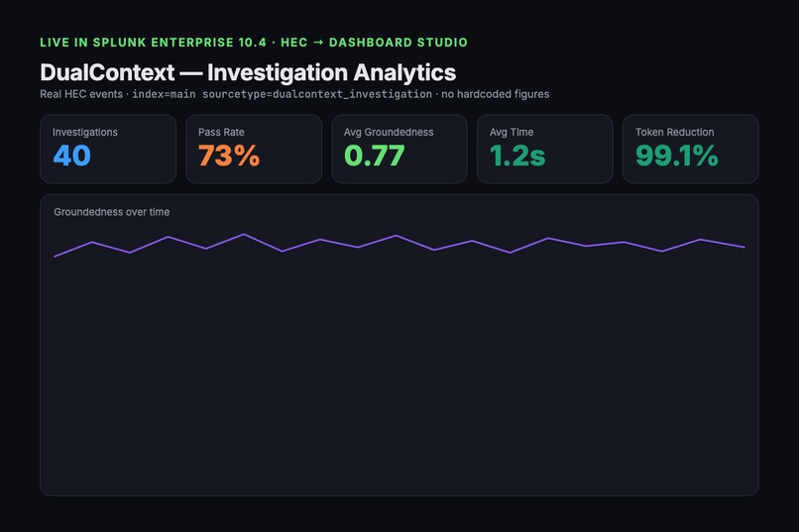Screen dimensions: 799x532
Task: Click the Token Reduction label
Action: tap(675, 132)
